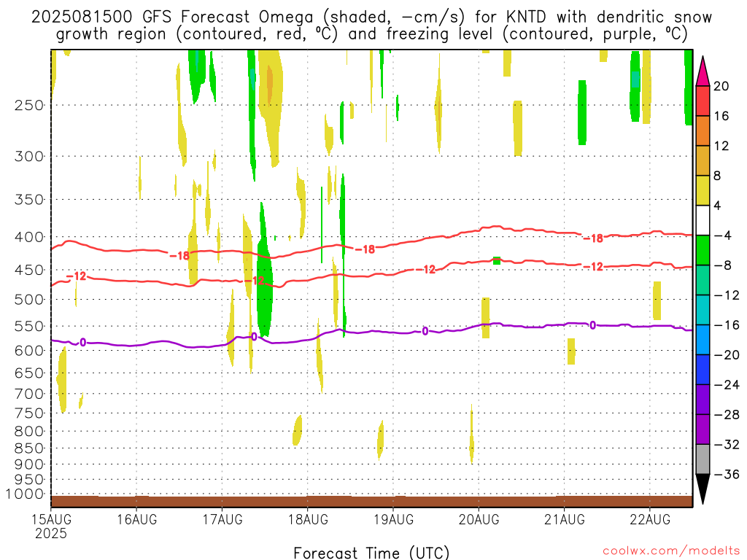The width and height of the screenshot is (747, 560).
Task: Click the colorbar tick label 20
Action: tap(721, 86)
